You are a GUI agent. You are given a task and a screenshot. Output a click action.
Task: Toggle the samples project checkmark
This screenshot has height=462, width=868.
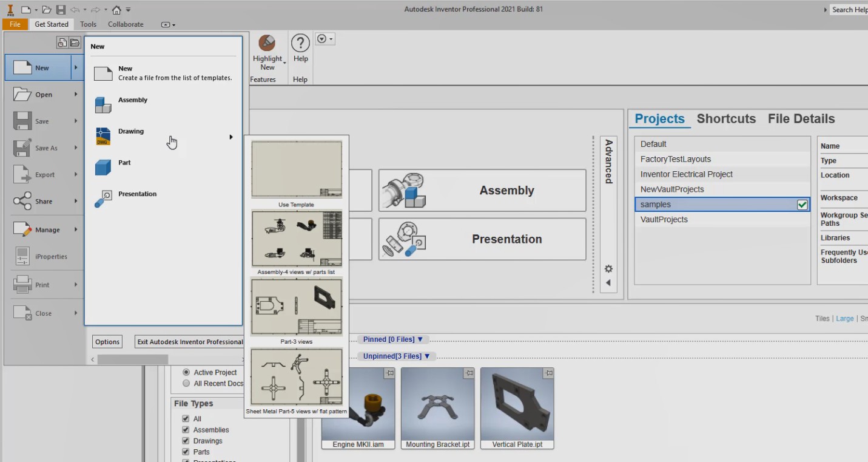(802, 205)
